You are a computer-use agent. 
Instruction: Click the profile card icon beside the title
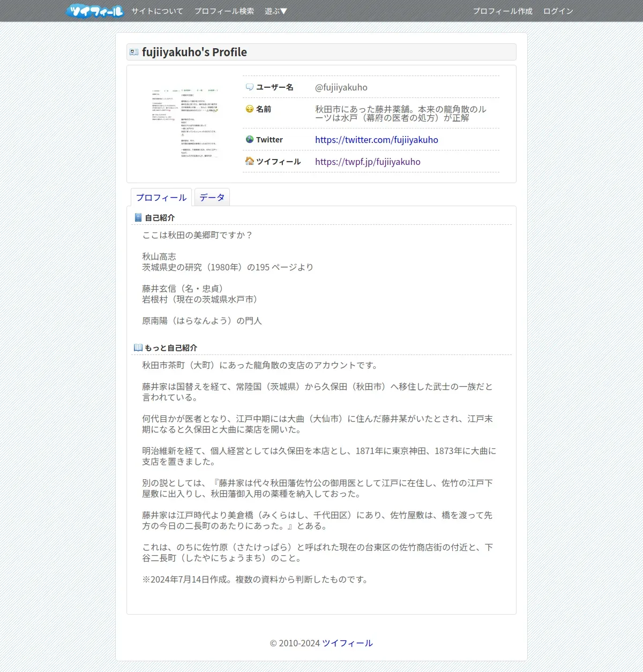[x=134, y=52]
